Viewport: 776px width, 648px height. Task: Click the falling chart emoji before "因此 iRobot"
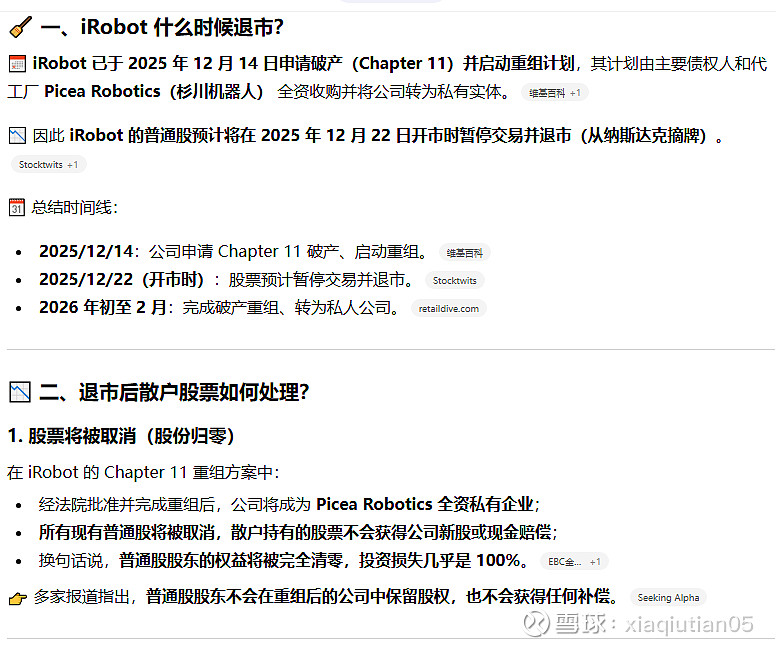(17, 136)
